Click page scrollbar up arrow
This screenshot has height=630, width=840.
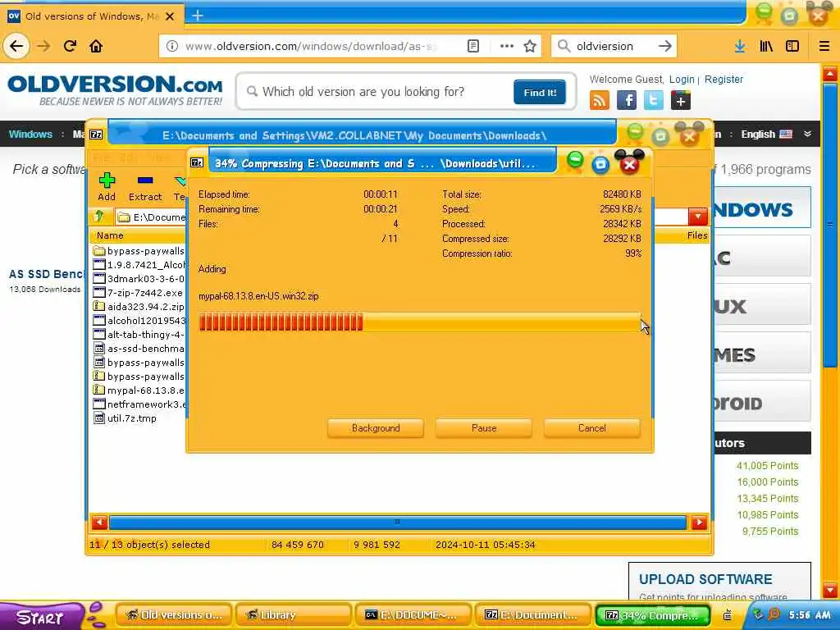(x=830, y=73)
